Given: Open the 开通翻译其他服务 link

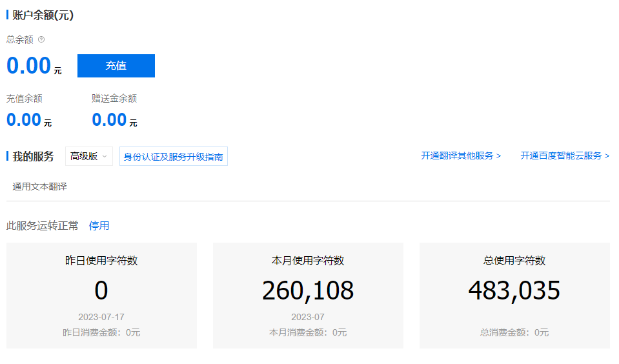Looking at the screenshot, I should click(x=461, y=156).
